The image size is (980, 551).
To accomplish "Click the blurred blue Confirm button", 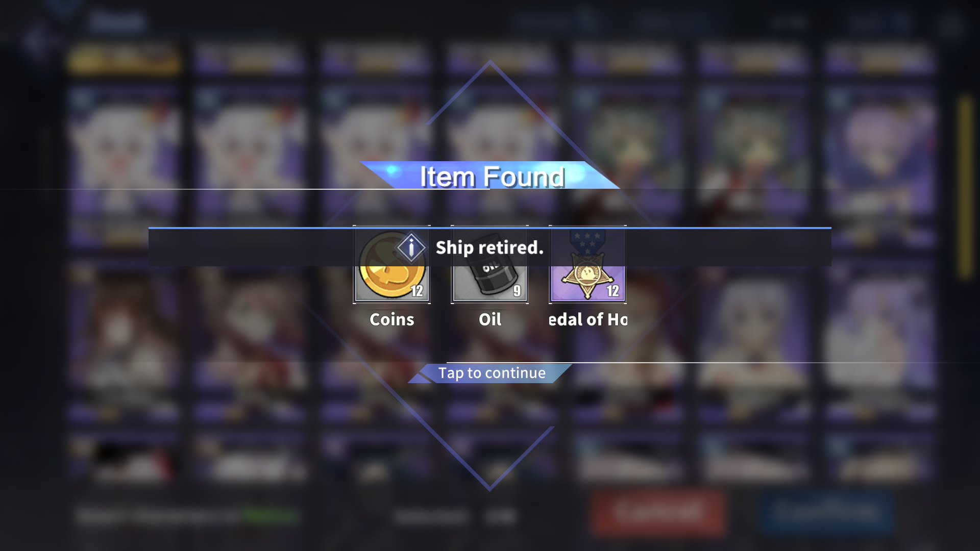I will [827, 512].
